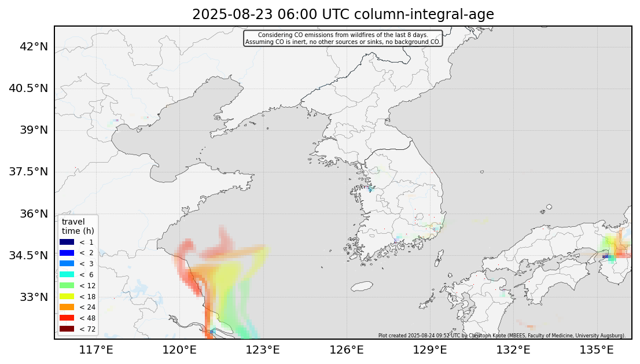Select the orange '< 24' legend swatch
This screenshot has height=364, width=640.
tap(67, 307)
